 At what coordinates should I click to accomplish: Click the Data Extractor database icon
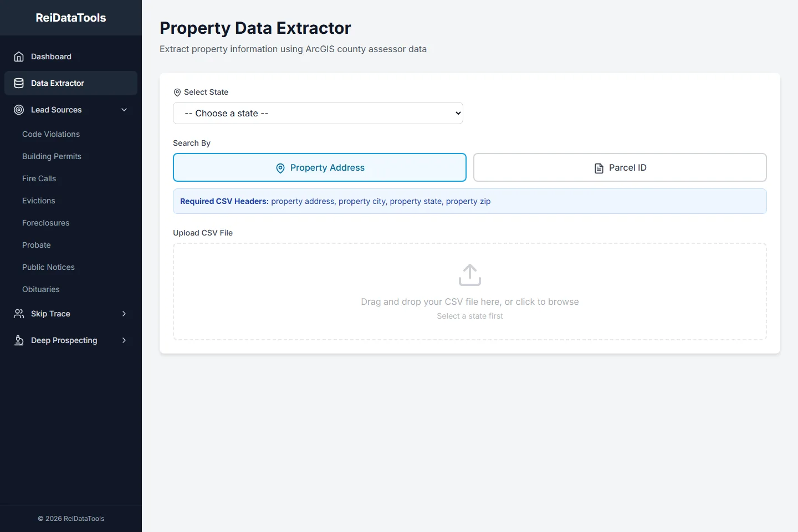[x=19, y=83]
